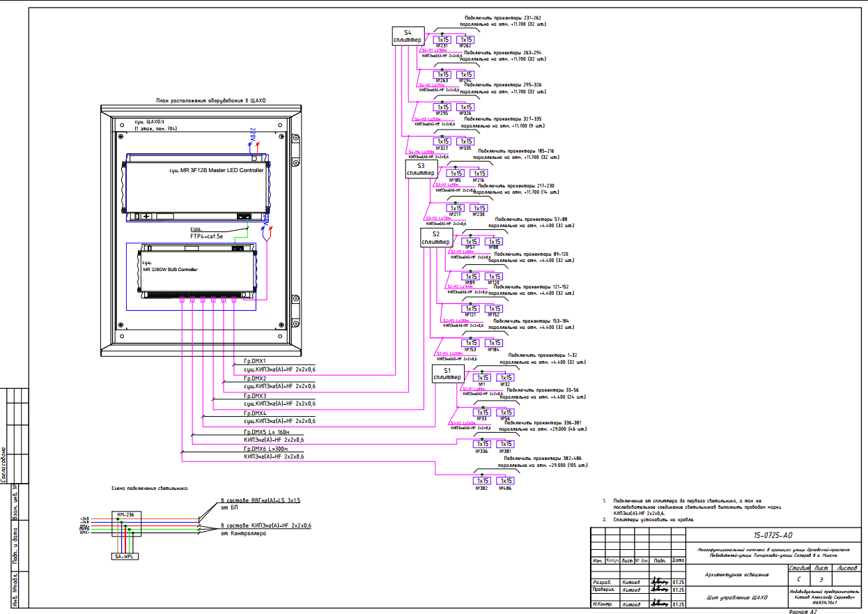Select the 1x15 box labeled №32

tap(506, 378)
